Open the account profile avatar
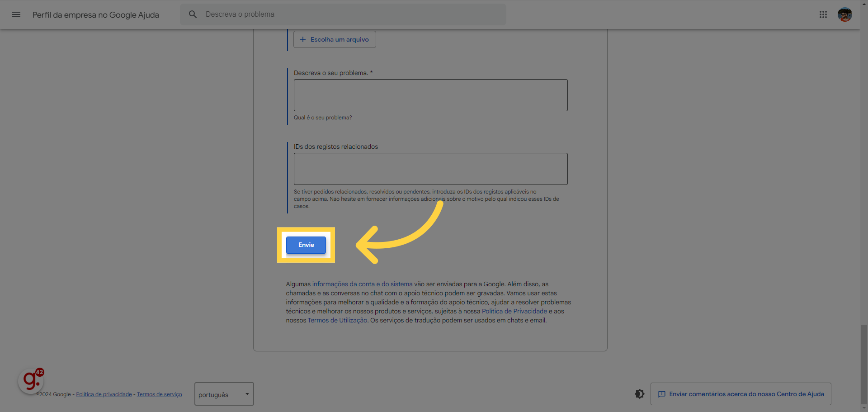Image resolution: width=868 pixels, height=412 pixels. (x=844, y=14)
